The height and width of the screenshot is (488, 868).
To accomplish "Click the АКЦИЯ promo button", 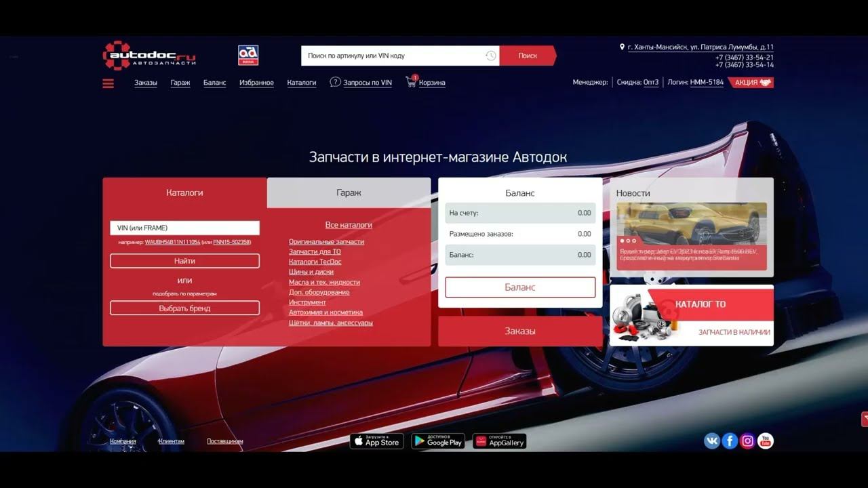I will 751,83.
